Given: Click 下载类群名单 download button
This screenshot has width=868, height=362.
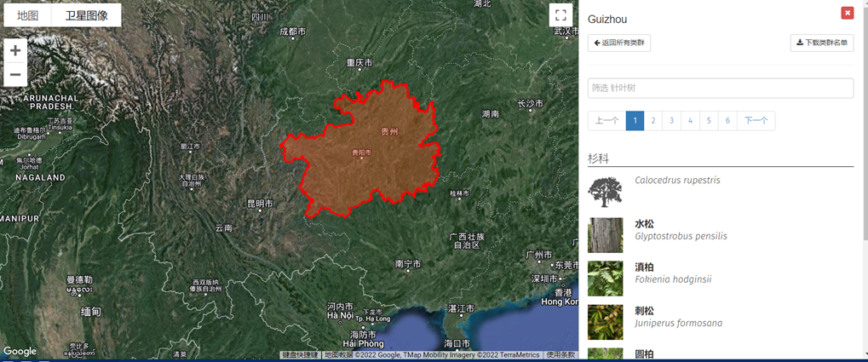Looking at the screenshot, I should (821, 43).
